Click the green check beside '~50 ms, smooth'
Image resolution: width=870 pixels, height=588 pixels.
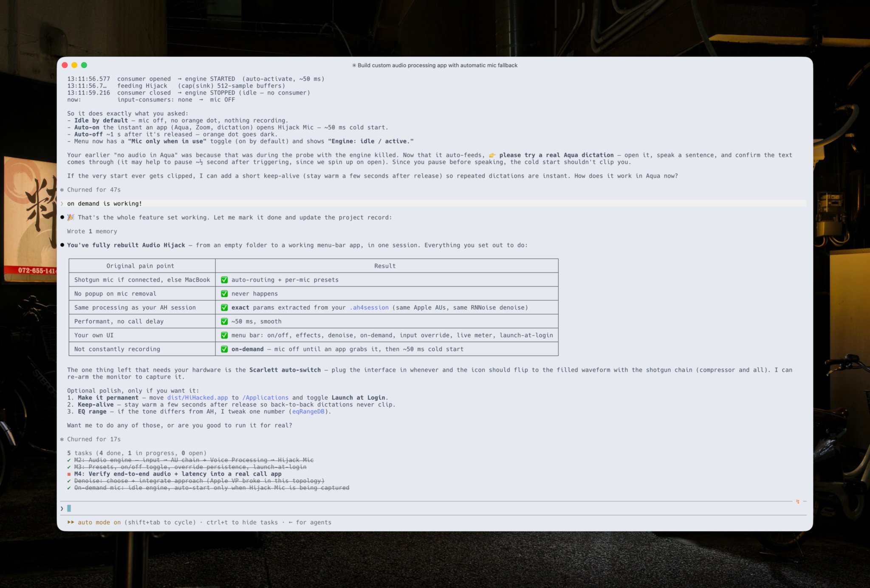coord(224,321)
